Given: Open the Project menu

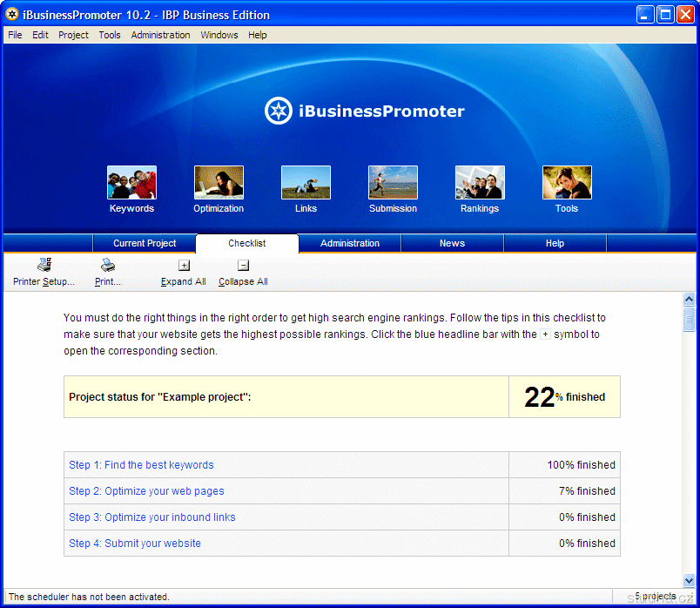Looking at the screenshot, I should pyautogui.click(x=73, y=35).
